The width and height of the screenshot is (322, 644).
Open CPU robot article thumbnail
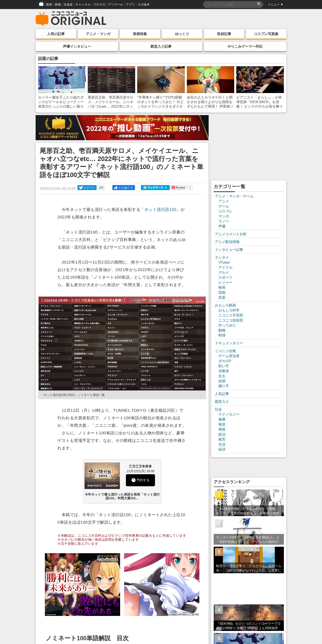point(161,79)
